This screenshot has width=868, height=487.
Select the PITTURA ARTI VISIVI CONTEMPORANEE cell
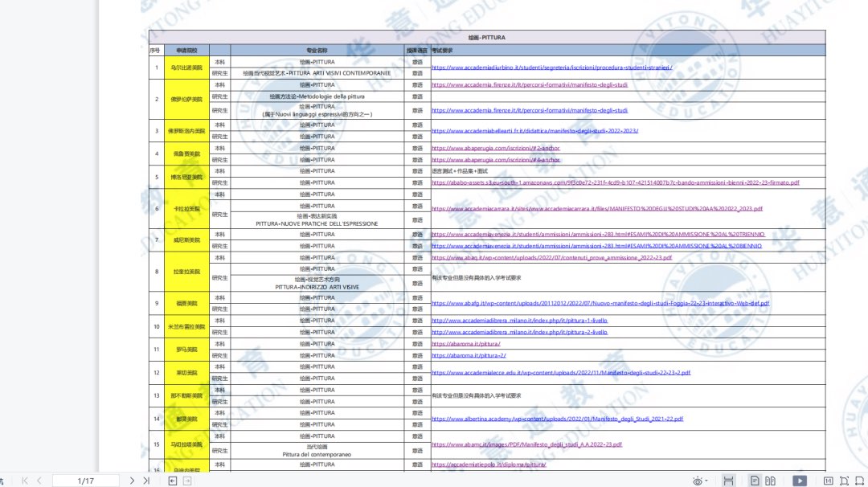point(317,73)
